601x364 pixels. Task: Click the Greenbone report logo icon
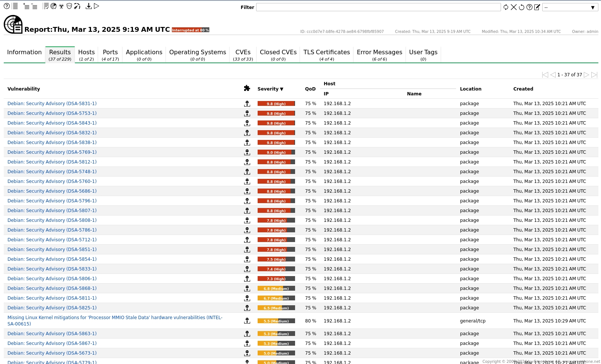(x=13, y=24)
